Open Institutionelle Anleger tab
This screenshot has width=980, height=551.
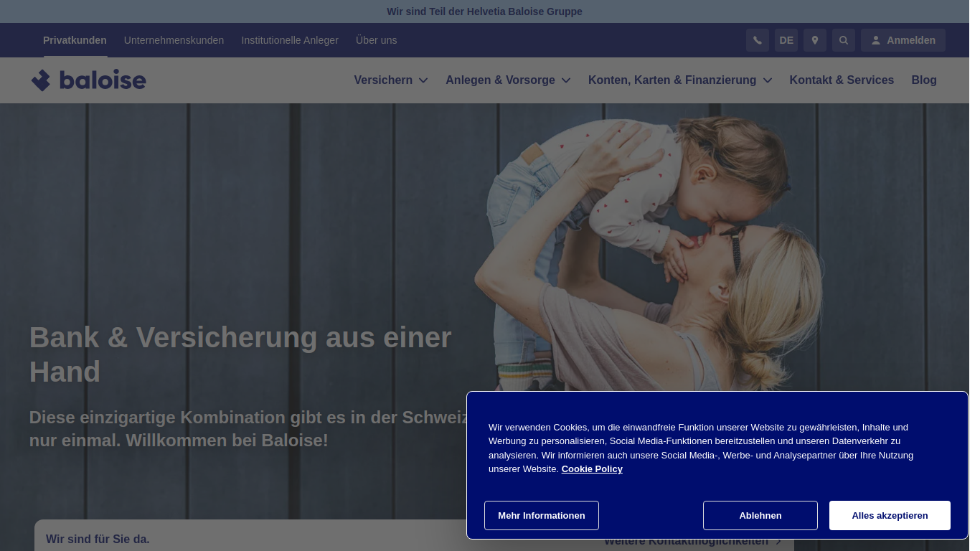(x=290, y=40)
